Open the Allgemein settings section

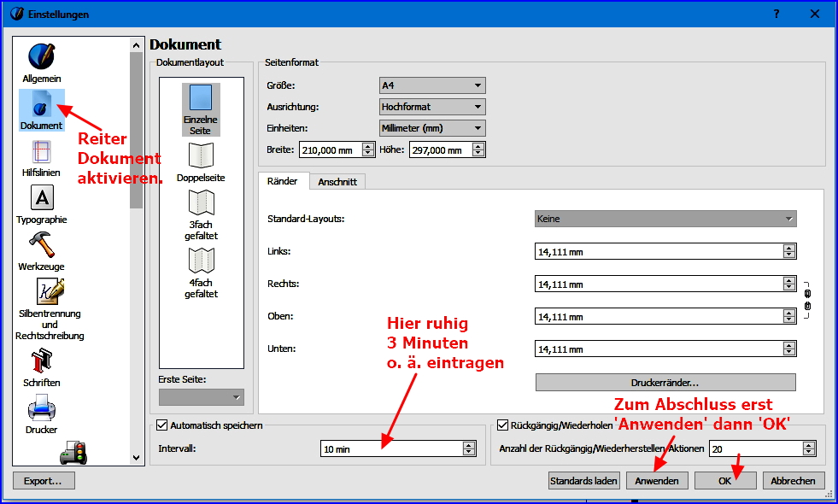(41, 57)
